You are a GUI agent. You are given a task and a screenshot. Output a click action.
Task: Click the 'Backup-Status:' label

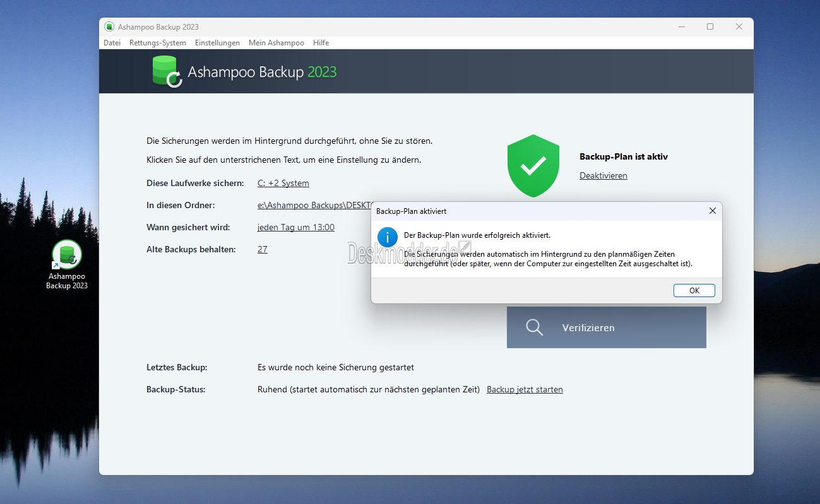pos(176,390)
